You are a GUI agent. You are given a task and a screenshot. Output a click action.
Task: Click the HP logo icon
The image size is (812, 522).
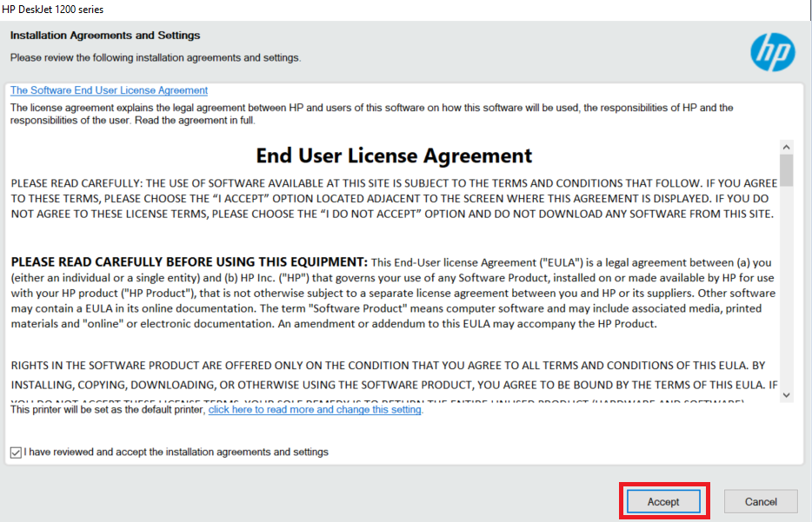[x=773, y=52]
